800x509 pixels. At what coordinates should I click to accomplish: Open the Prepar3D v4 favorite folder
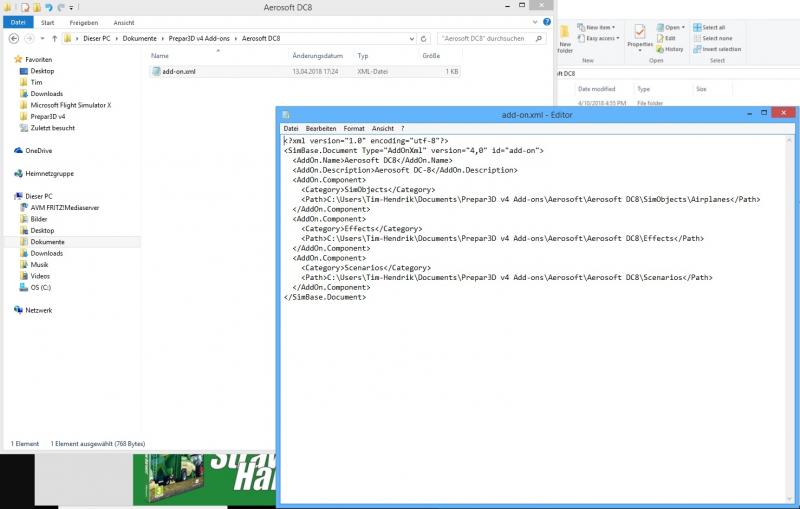pos(47,116)
